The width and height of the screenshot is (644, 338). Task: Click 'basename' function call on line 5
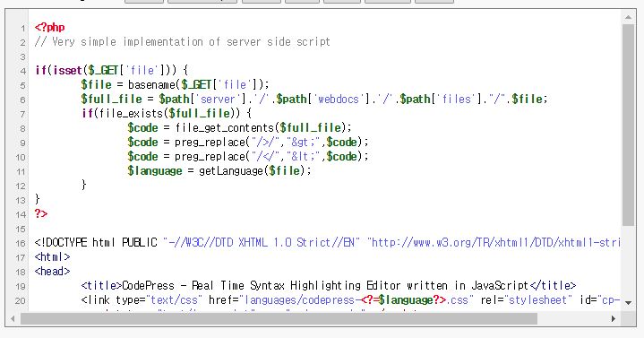pos(151,84)
